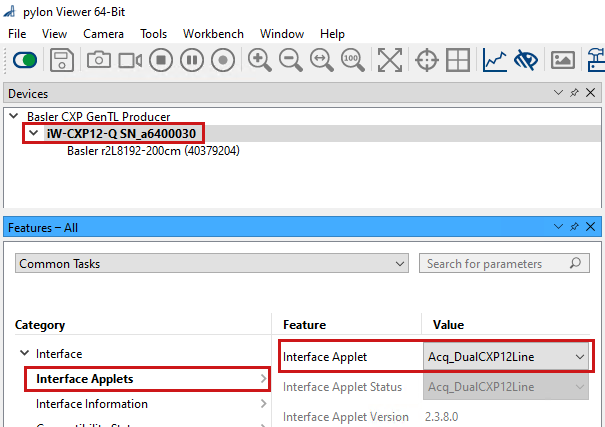Screen dimensions: 605x427
Task: Take a single shot with camera icon
Action: point(99,60)
